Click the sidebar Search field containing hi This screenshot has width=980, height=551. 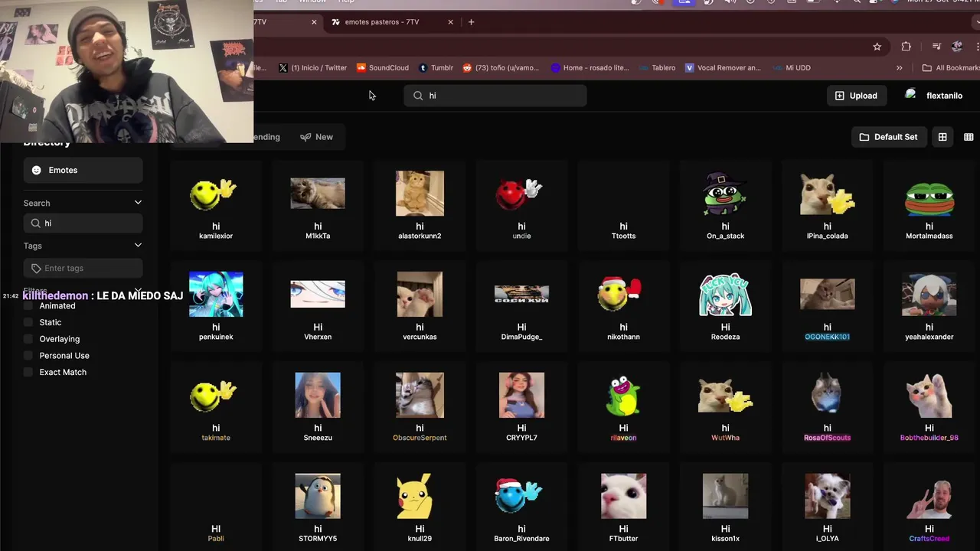(83, 223)
